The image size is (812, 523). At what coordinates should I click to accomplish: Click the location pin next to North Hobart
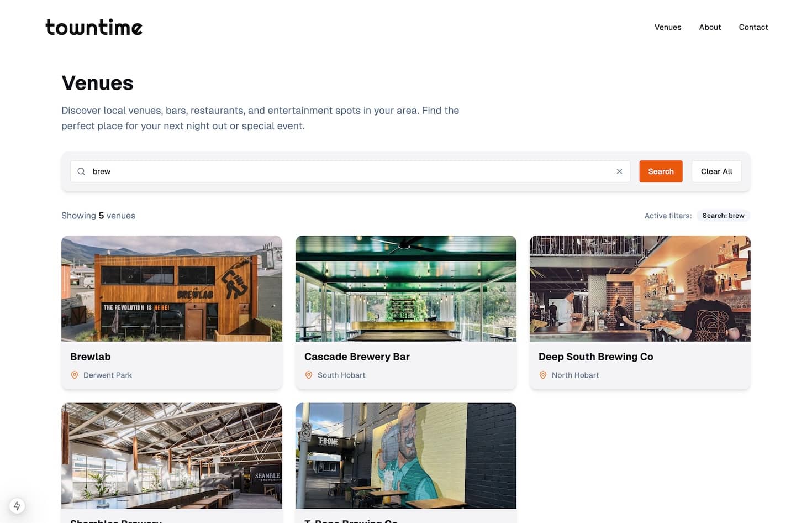[x=543, y=375]
